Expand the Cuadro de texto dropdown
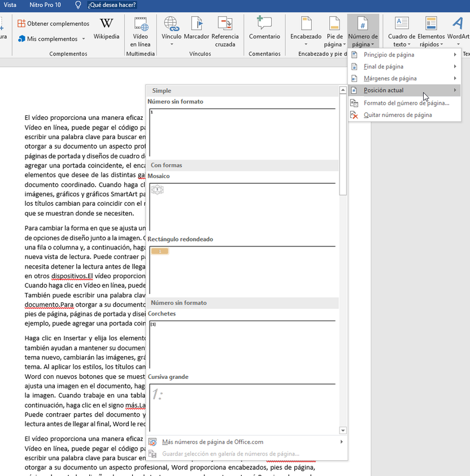 pos(402,32)
